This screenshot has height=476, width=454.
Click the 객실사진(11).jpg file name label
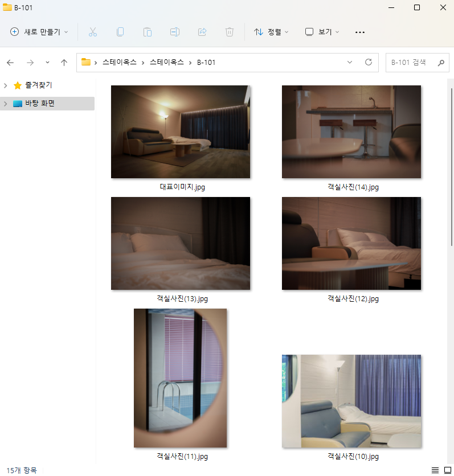(182, 456)
